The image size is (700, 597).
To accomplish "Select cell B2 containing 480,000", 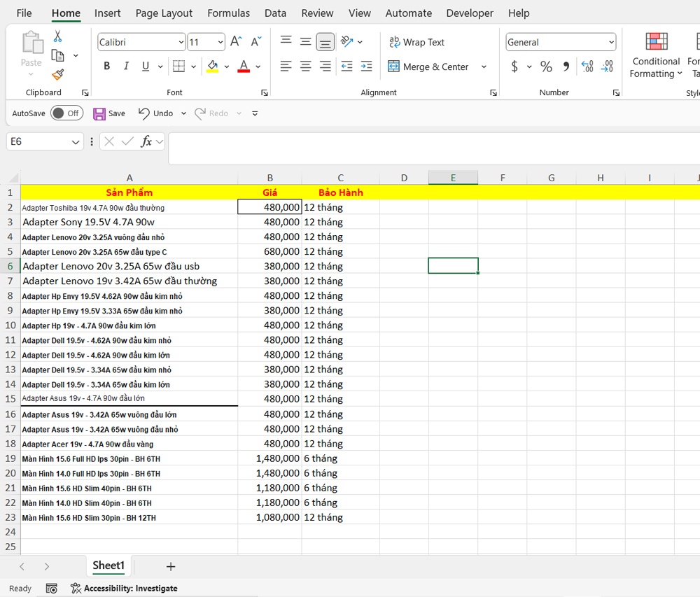I will 269,207.
